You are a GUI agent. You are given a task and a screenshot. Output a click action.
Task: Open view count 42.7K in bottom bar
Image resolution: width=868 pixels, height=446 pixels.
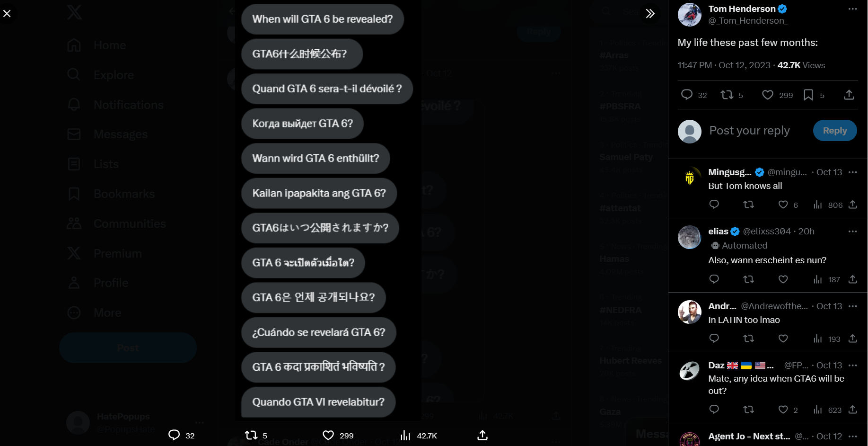[x=419, y=436]
